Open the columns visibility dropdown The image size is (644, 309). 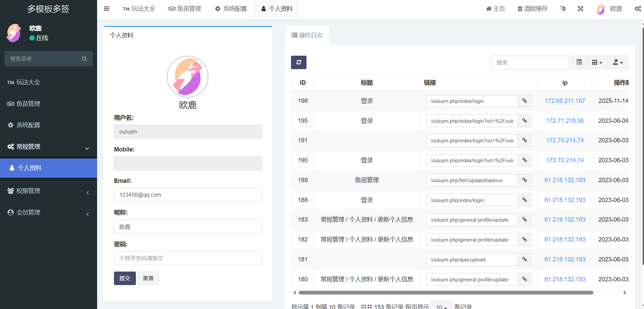[x=597, y=62]
